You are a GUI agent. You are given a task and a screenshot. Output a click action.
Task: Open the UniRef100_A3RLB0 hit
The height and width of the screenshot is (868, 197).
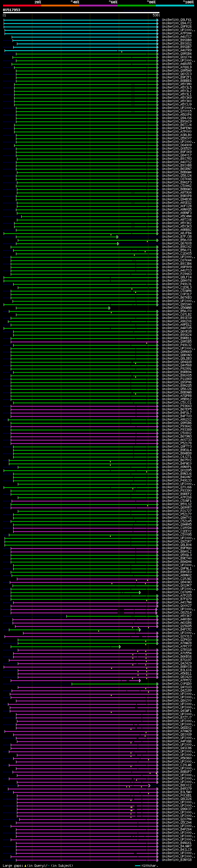point(176,135)
